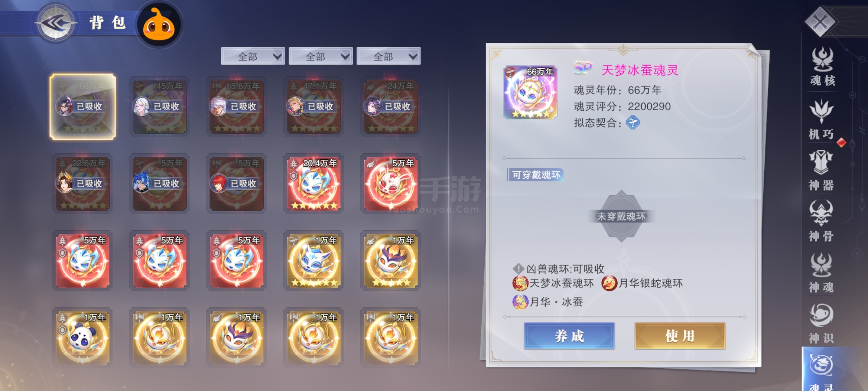The width and height of the screenshot is (868, 391).
Task: Select the 20.4万年 fox soul spirit
Action: click(314, 184)
